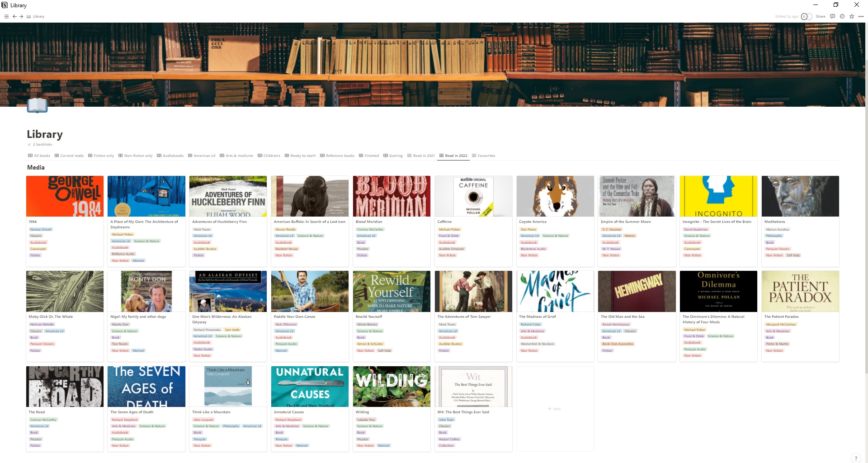Select the American Lit tab
868x463 pixels.
pyautogui.click(x=202, y=156)
